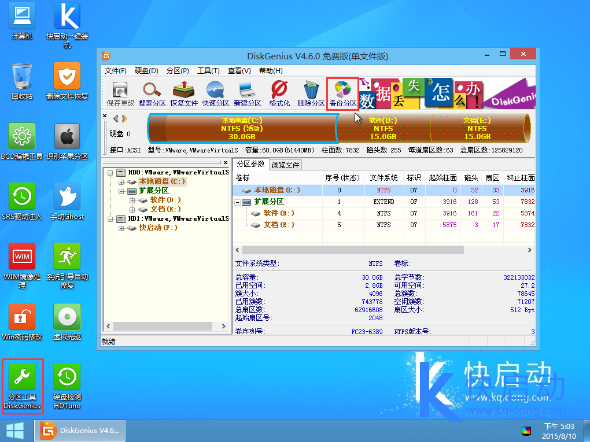
Task: Click the 搜索分区 search partitions magnifier icon
Action: (x=152, y=94)
